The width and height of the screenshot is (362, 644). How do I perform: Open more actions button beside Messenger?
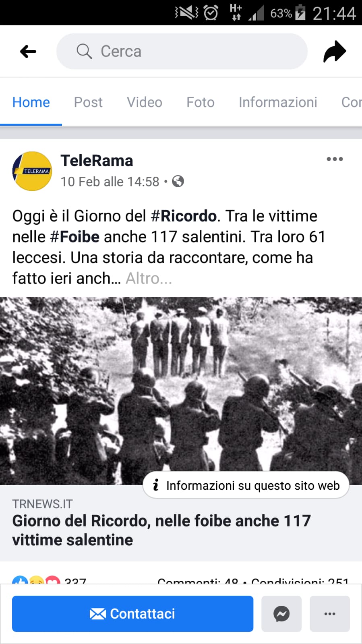click(330, 614)
